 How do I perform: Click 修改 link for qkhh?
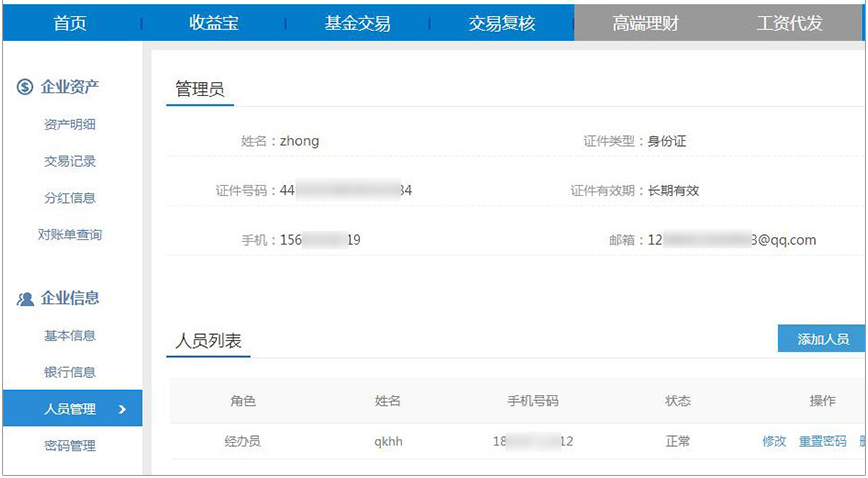[x=774, y=441]
